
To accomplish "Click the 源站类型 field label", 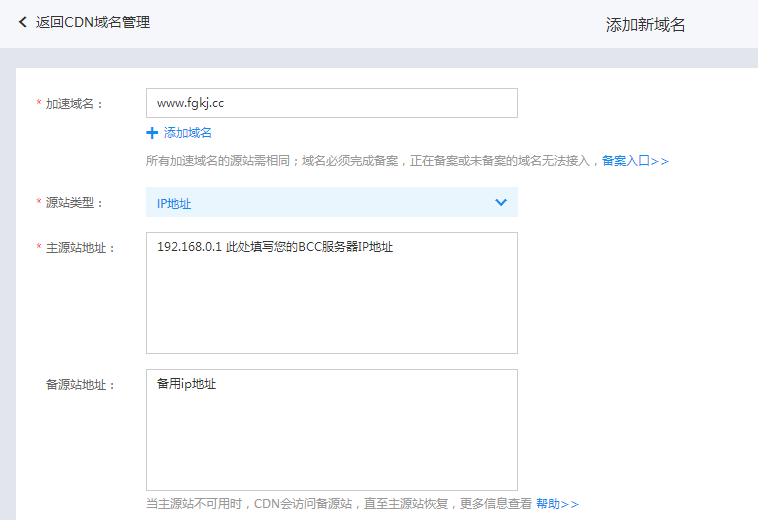I will click(75, 203).
